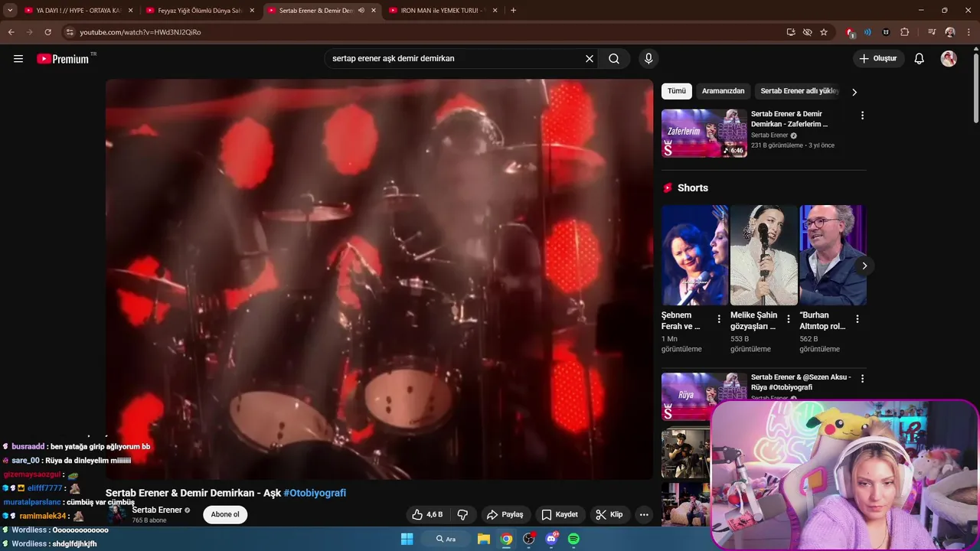The height and width of the screenshot is (551, 980).
Task: Open File Explorer from taskbar
Action: pos(484,539)
